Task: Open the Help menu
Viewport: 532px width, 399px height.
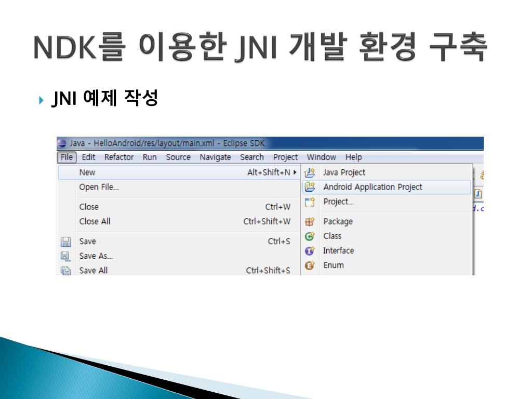Action: [353, 157]
